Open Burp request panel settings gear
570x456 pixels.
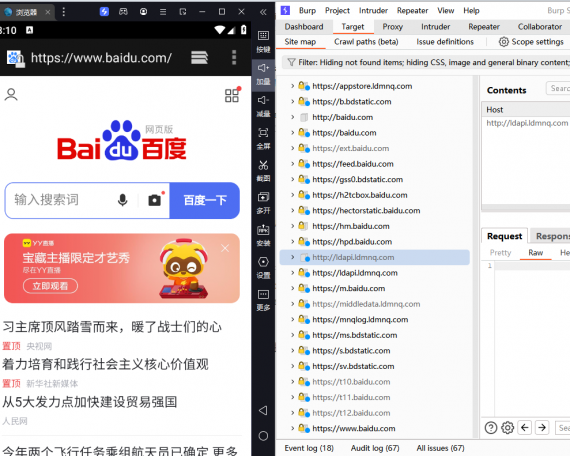(507, 428)
